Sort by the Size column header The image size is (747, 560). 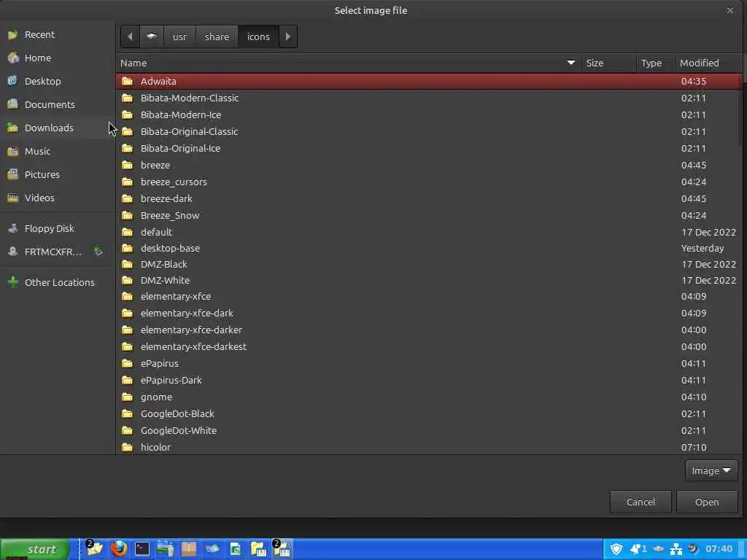[x=608, y=63]
